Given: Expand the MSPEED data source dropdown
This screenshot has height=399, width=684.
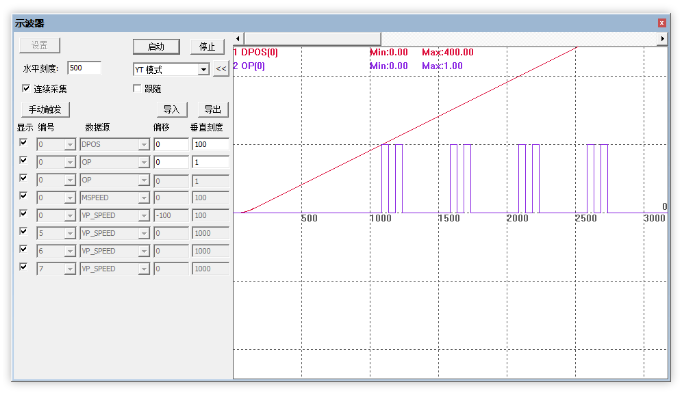Looking at the screenshot, I should point(144,198).
